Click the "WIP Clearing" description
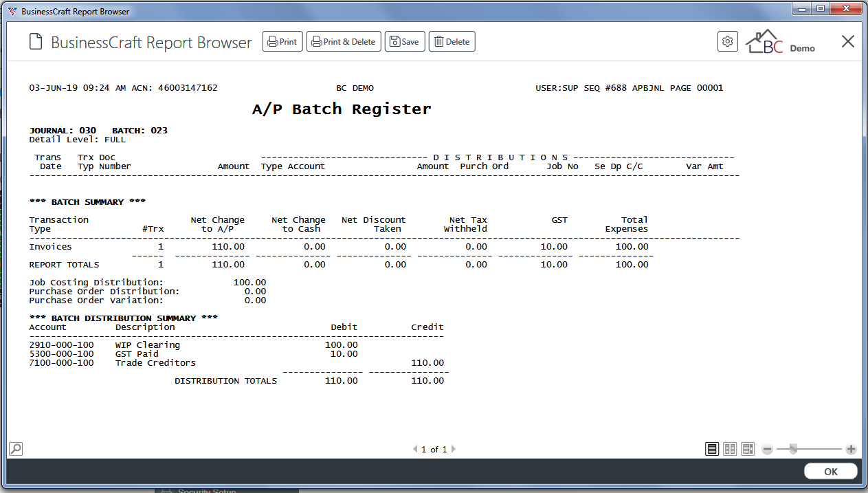 (148, 345)
